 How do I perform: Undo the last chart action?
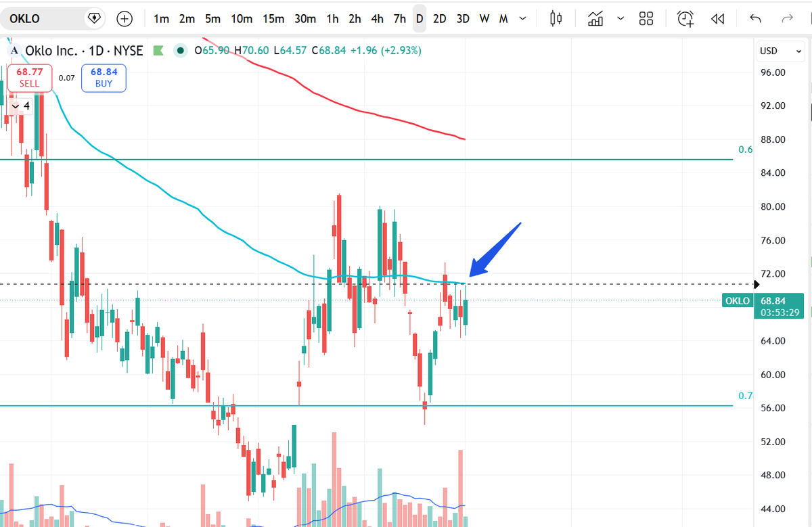(756, 18)
